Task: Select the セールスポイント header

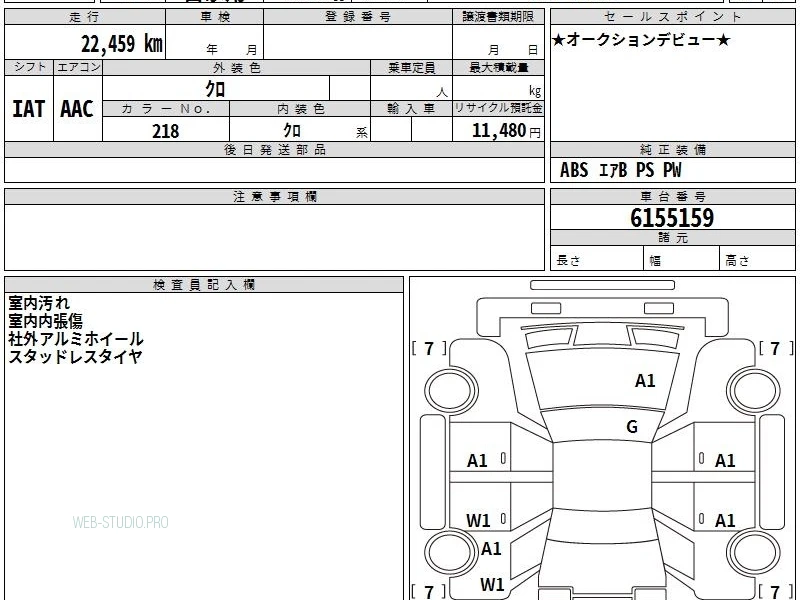Action: point(672,17)
